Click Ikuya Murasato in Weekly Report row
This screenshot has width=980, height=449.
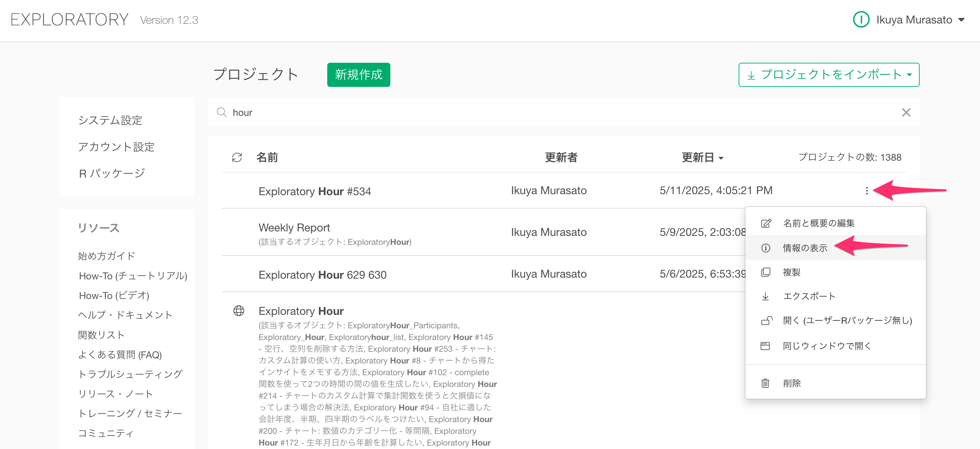pyautogui.click(x=549, y=232)
